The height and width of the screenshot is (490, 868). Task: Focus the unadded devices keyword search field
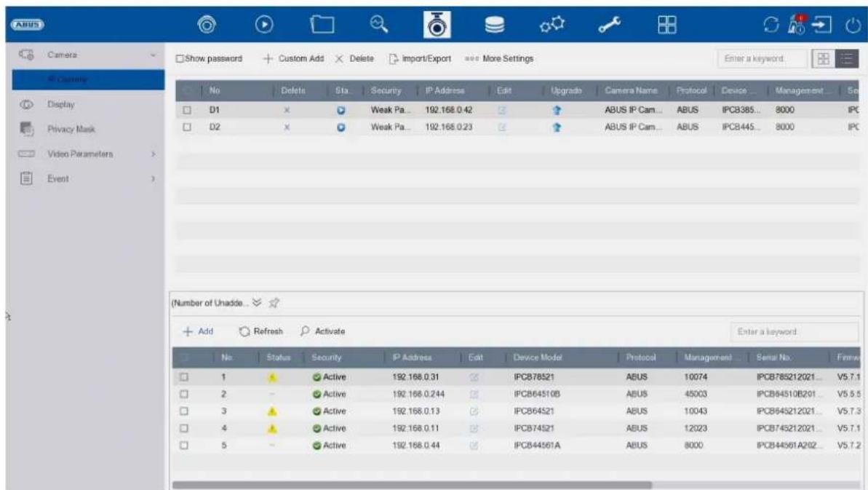(x=795, y=332)
